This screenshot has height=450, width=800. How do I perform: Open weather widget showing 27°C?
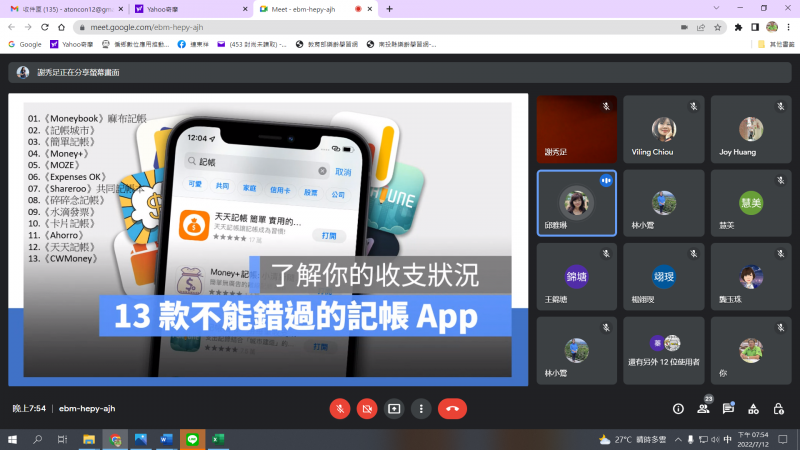click(633, 439)
